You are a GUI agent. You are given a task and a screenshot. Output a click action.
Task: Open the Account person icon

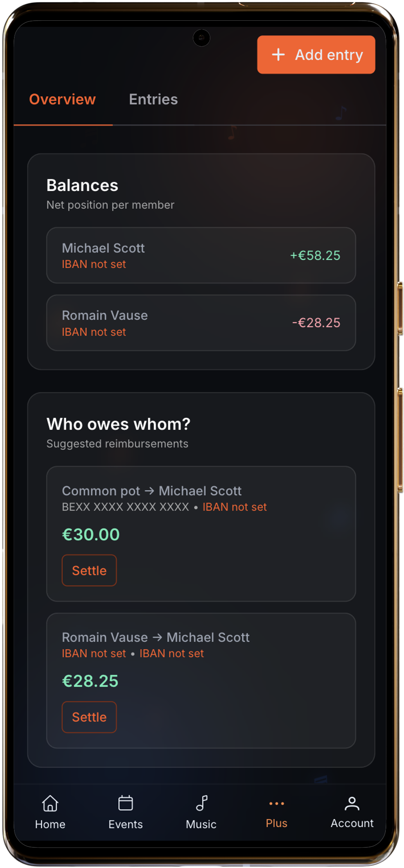352,804
